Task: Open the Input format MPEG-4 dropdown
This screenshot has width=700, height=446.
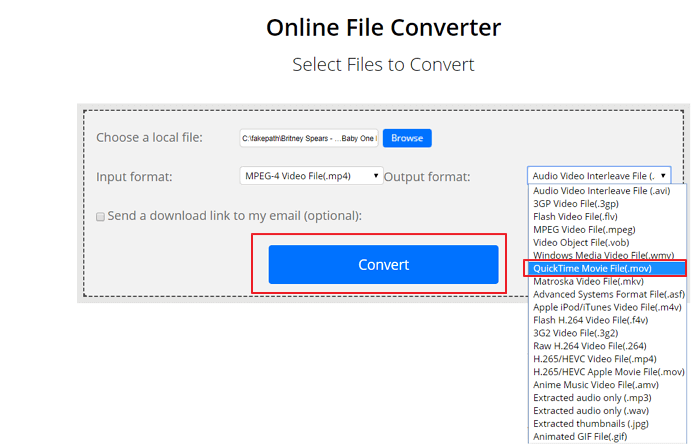Action: click(311, 175)
